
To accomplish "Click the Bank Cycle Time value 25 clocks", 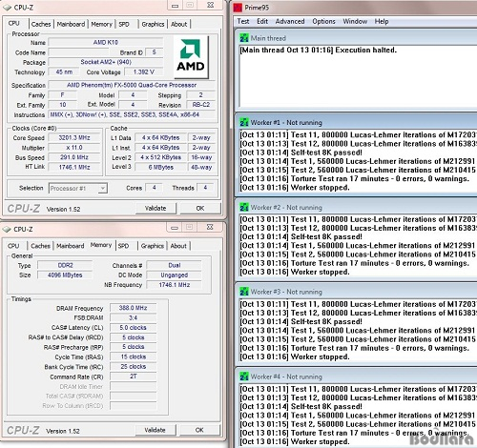I will [134, 367].
